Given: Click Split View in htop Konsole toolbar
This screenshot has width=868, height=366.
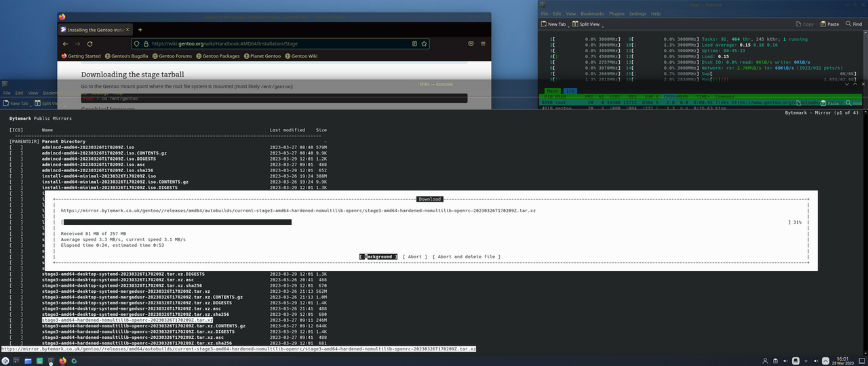Looking at the screenshot, I should click(x=586, y=24).
